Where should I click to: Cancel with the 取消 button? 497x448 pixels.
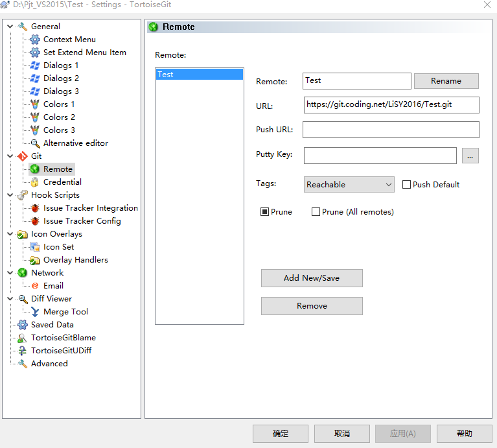(x=342, y=434)
